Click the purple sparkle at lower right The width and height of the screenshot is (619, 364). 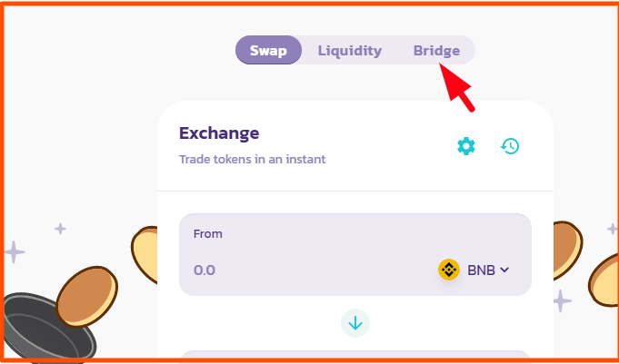point(561,300)
